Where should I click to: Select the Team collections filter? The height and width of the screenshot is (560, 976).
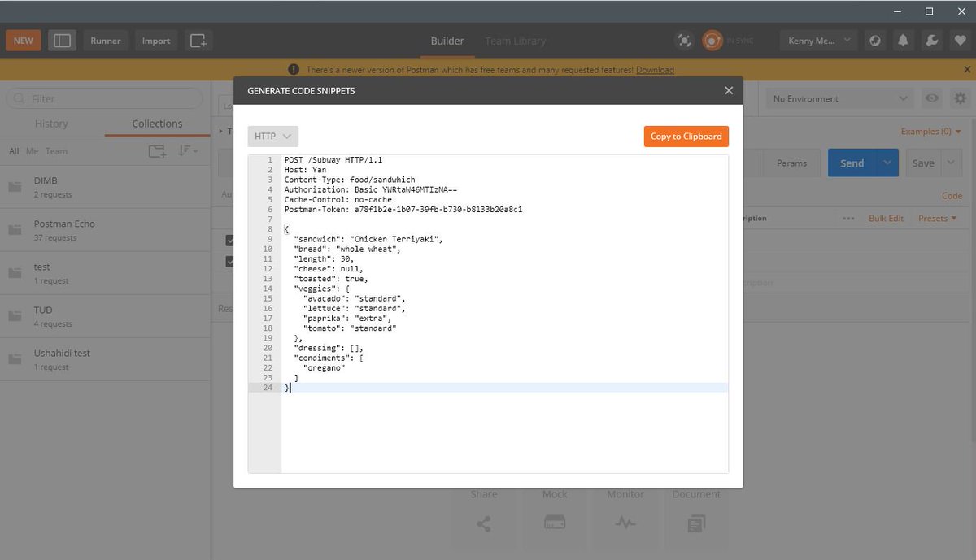56,151
